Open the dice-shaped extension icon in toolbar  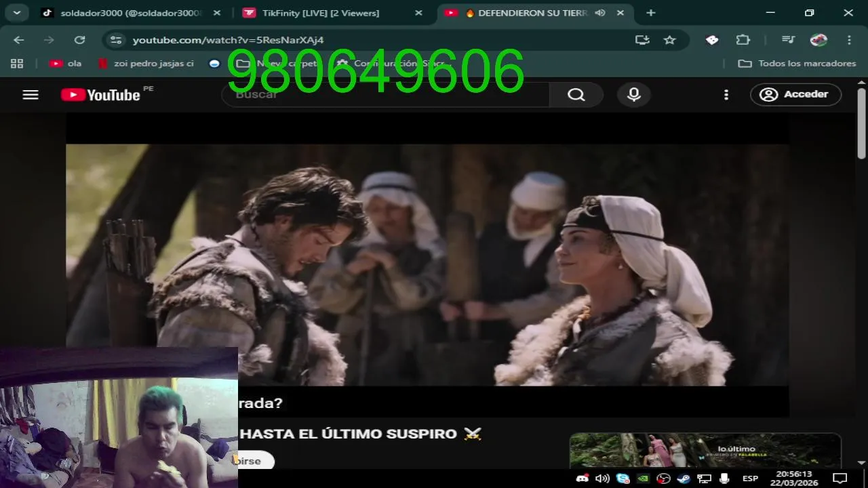click(712, 40)
